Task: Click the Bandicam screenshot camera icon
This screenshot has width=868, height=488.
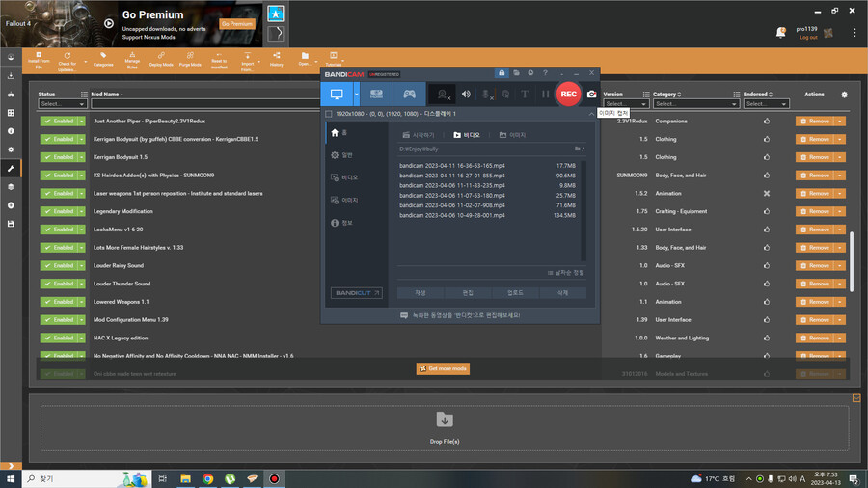Action: pyautogui.click(x=591, y=94)
